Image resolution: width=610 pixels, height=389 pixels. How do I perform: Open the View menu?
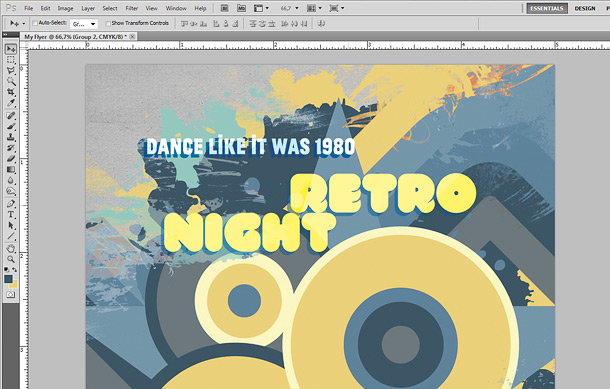pos(151,8)
